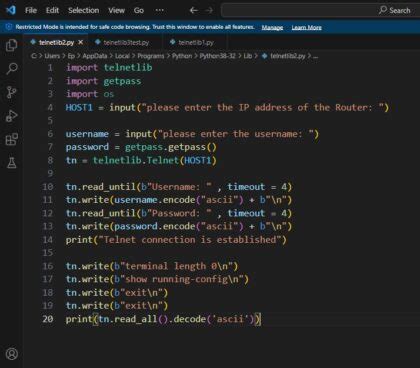Close the telnetlib2.py tab

pyautogui.click(x=81, y=42)
